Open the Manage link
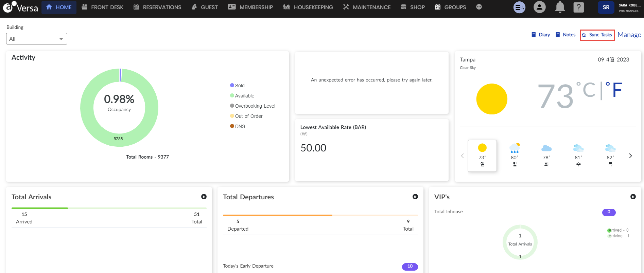The width and height of the screenshot is (644, 273). coord(629,35)
